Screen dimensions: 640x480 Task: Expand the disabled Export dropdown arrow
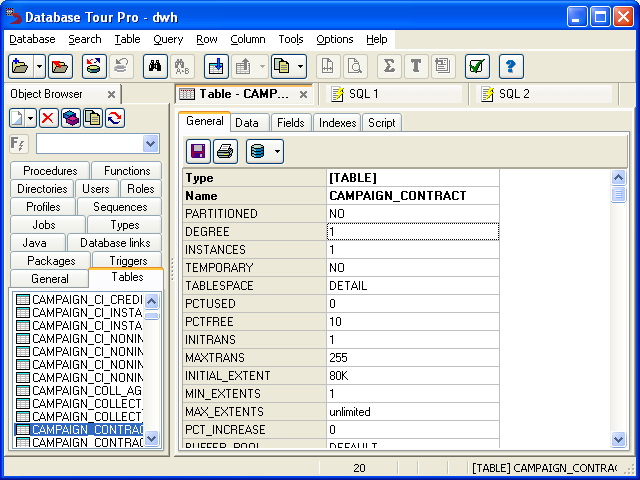(262, 66)
